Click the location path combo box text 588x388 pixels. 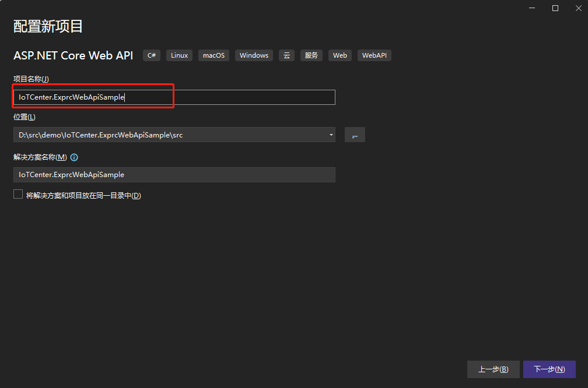pyautogui.click(x=100, y=135)
